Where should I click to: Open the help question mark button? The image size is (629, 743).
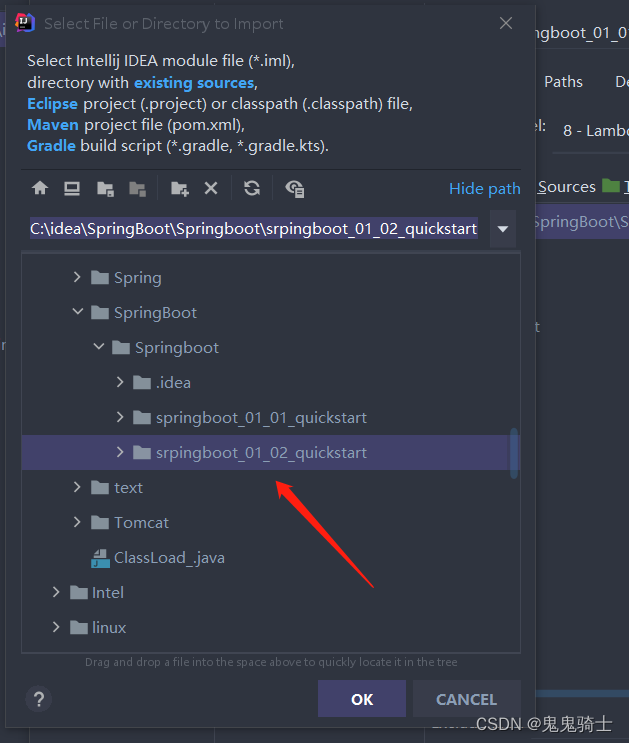[x=39, y=699]
